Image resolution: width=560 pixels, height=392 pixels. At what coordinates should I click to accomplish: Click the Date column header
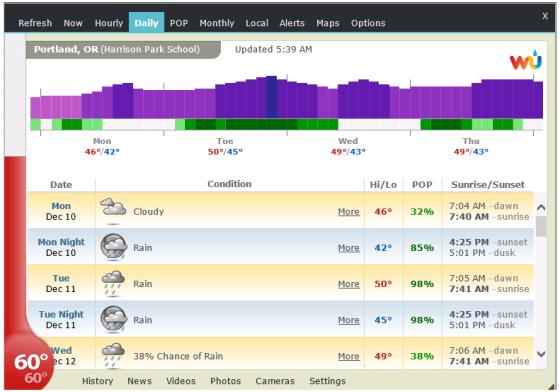pos(61,185)
